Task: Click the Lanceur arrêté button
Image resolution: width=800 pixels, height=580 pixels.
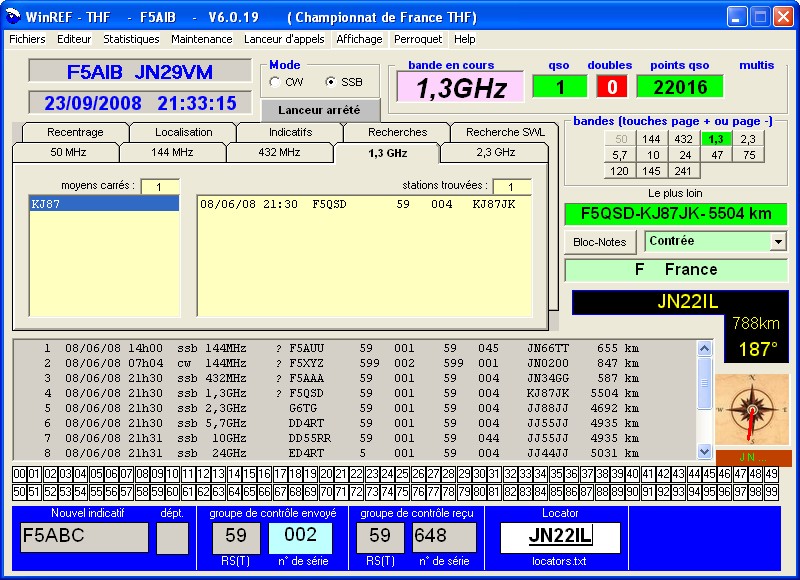Action: (319, 110)
